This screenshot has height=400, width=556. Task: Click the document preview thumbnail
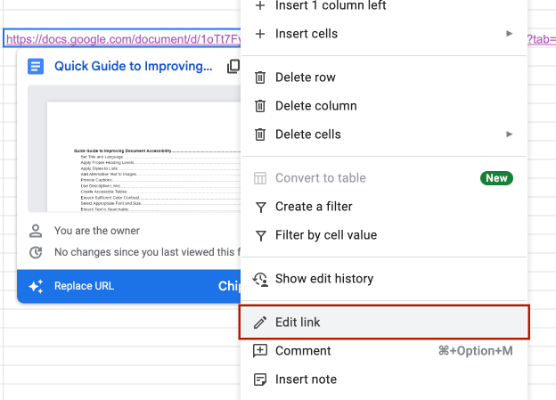click(x=134, y=149)
